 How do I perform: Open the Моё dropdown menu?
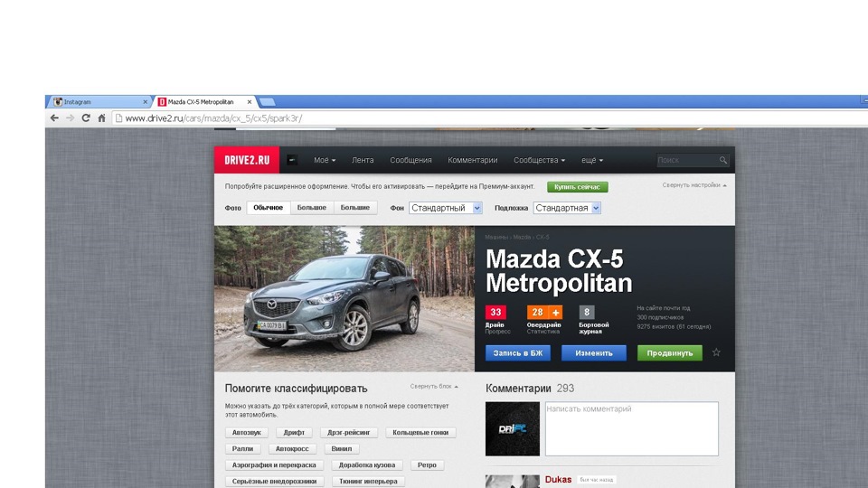(x=325, y=160)
